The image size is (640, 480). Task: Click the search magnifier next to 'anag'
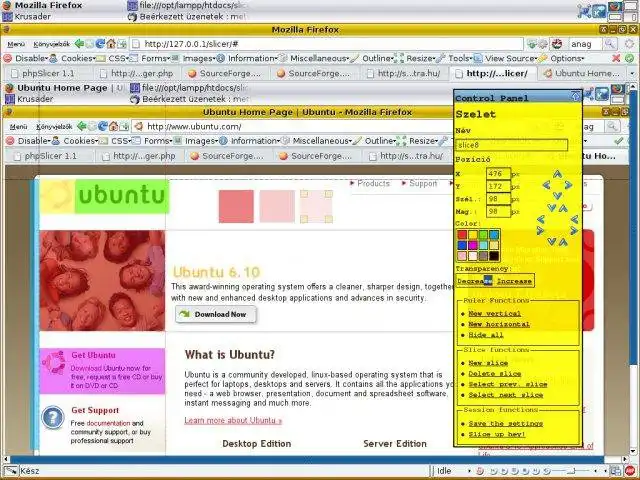(x=610, y=44)
